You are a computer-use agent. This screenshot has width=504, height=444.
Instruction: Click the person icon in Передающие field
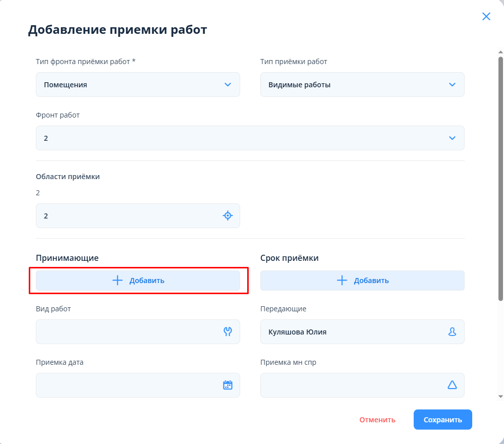pyautogui.click(x=452, y=331)
